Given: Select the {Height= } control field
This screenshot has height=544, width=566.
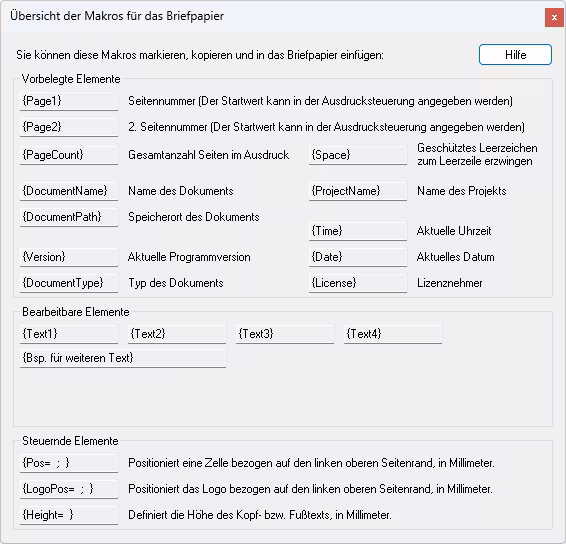Looking at the screenshot, I should (x=69, y=515).
